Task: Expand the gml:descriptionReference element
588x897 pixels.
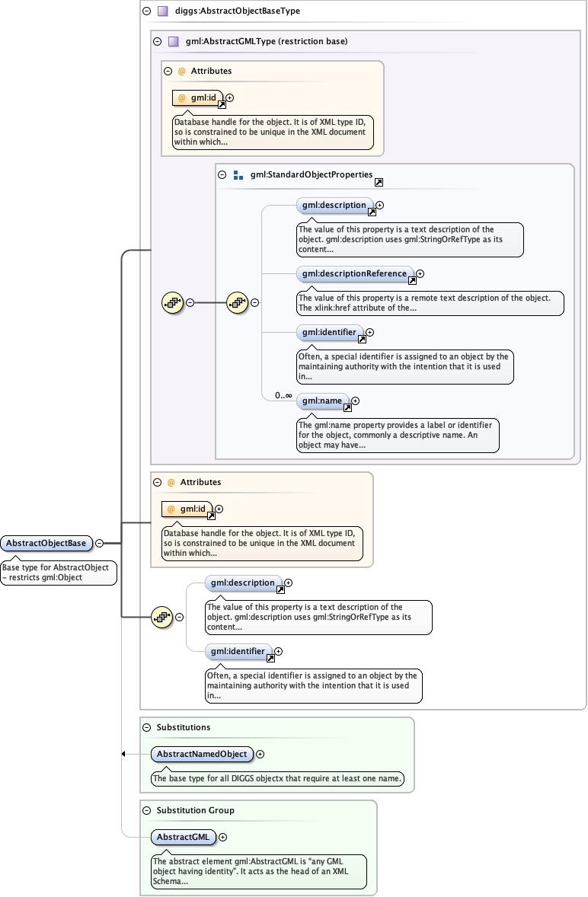Action: click(420, 273)
